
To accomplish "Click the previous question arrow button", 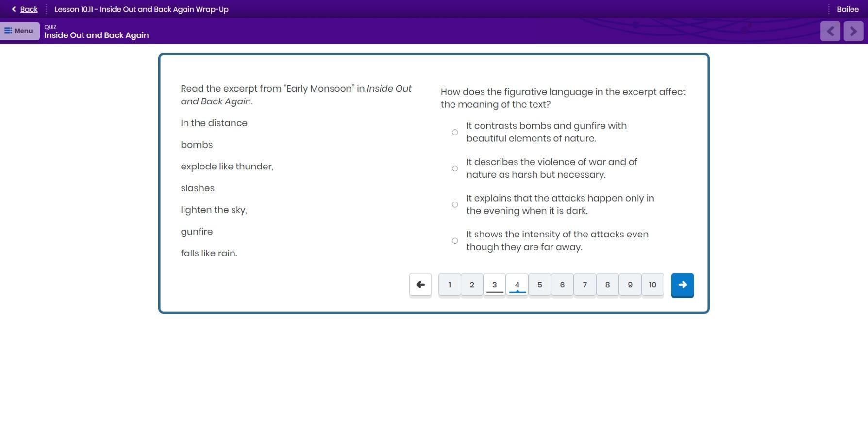I will (420, 285).
